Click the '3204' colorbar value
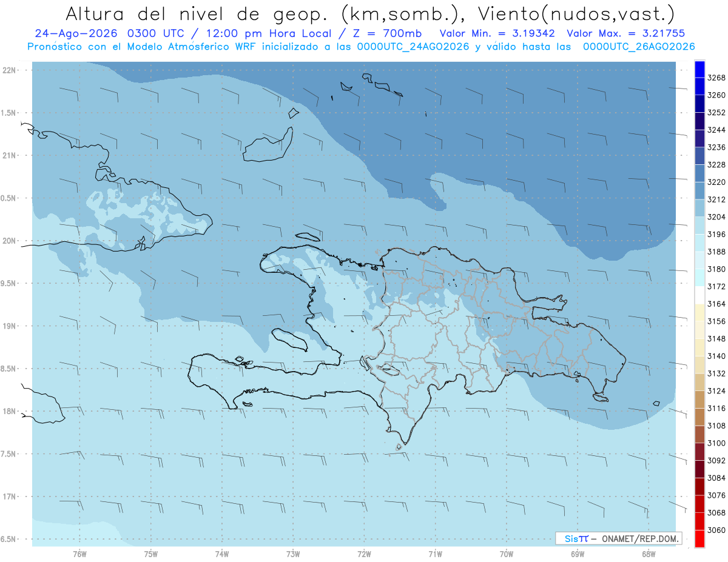 tap(716, 217)
